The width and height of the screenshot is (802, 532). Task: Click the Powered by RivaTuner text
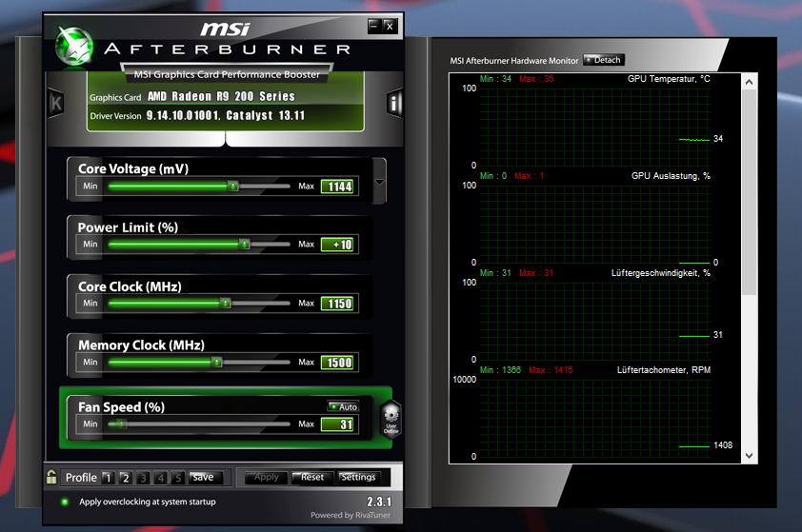[351, 515]
